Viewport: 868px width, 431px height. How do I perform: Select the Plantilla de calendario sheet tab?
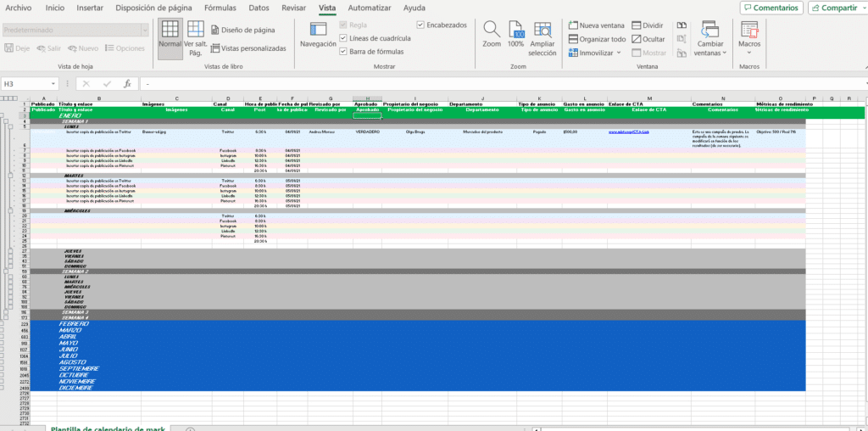(108, 428)
